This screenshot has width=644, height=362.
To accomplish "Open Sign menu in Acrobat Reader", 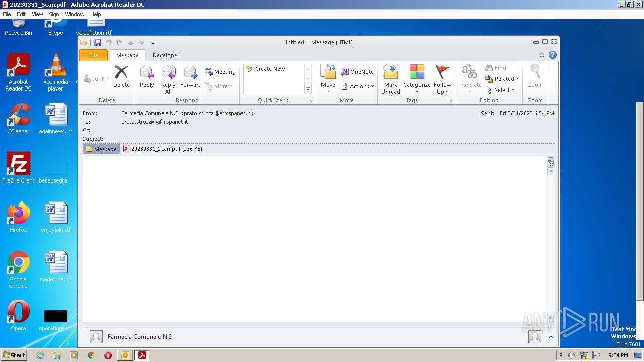I will [x=54, y=14].
